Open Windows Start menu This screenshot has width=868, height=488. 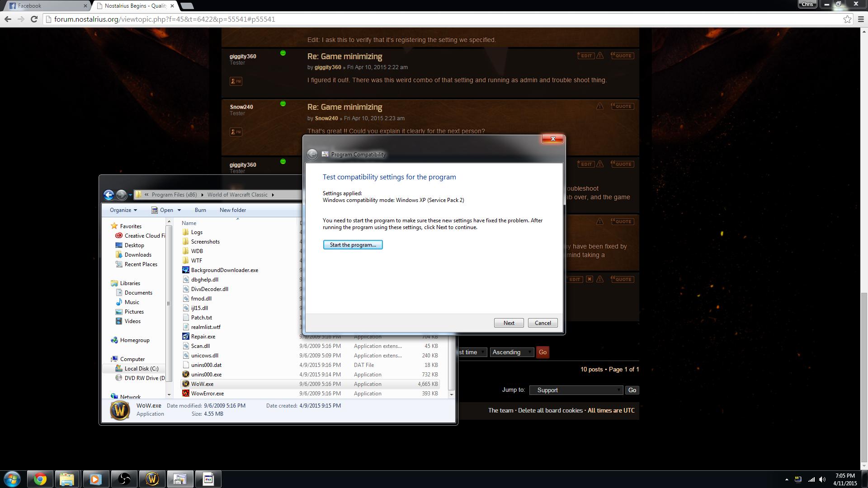point(12,479)
